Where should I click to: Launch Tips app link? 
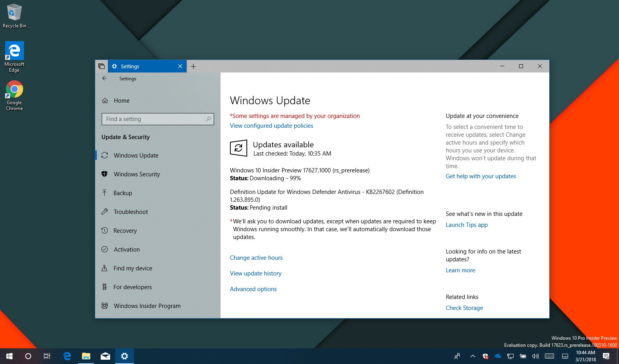coord(467,225)
